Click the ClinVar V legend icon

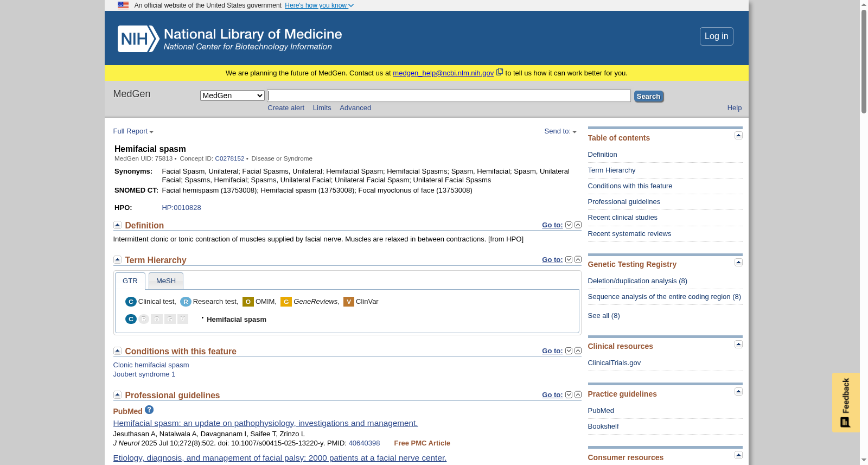click(x=349, y=302)
